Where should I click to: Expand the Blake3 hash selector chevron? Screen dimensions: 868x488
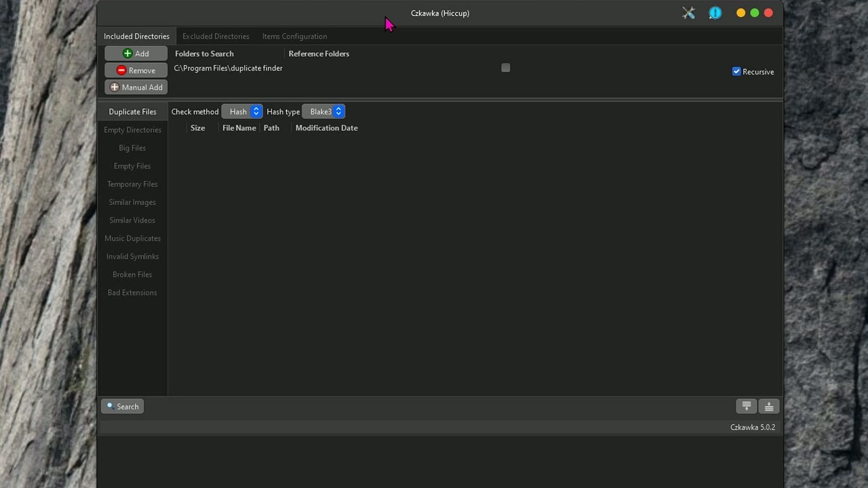[x=338, y=111]
